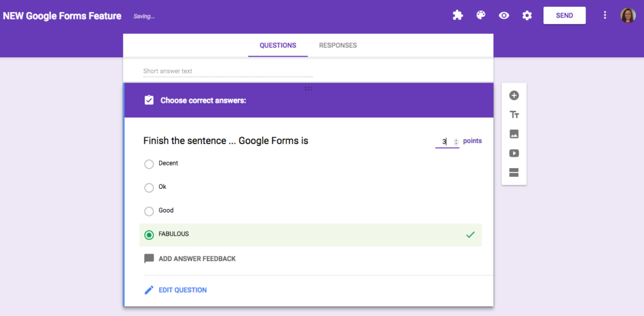The height and width of the screenshot is (316, 644).
Task: Click the edit question pencil icon
Action: 148,290
